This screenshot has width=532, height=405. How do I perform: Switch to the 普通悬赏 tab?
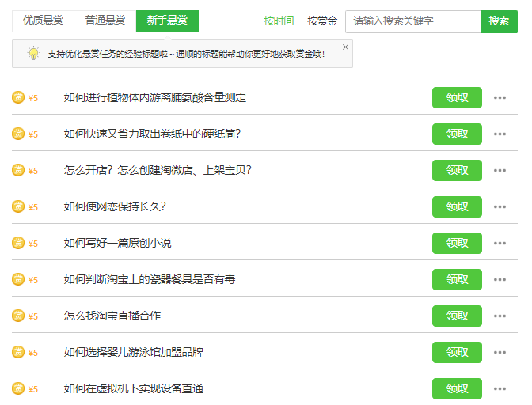click(x=105, y=21)
